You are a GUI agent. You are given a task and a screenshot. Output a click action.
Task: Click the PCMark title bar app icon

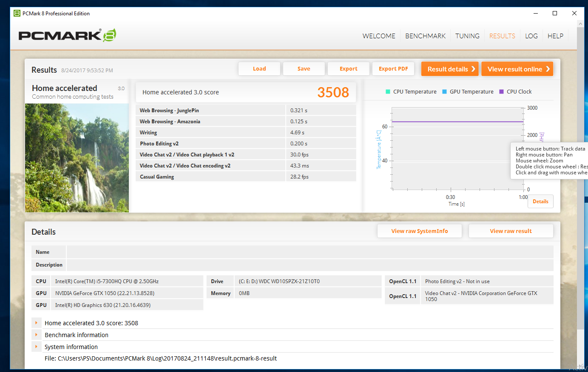pyautogui.click(x=17, y=13)
